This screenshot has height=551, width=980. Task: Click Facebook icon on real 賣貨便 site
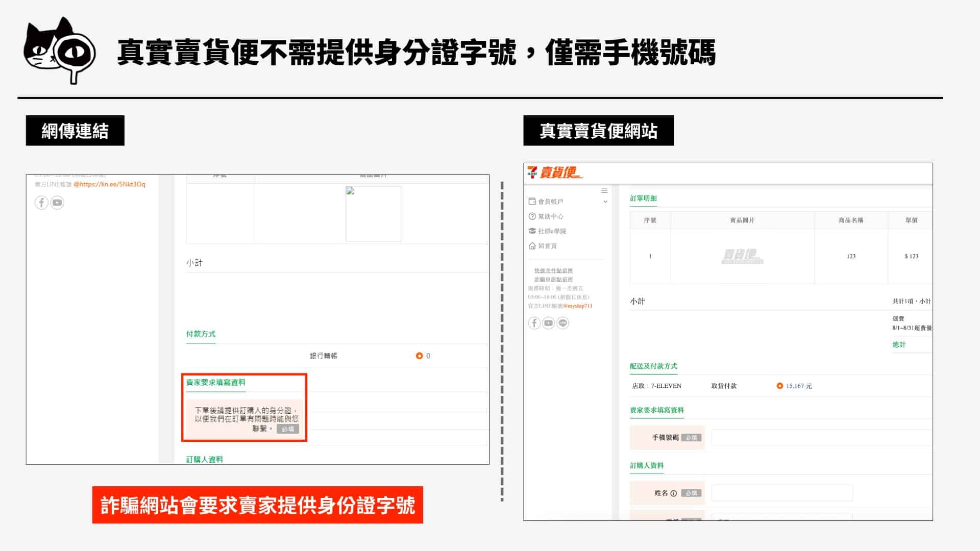pos(534,323)
